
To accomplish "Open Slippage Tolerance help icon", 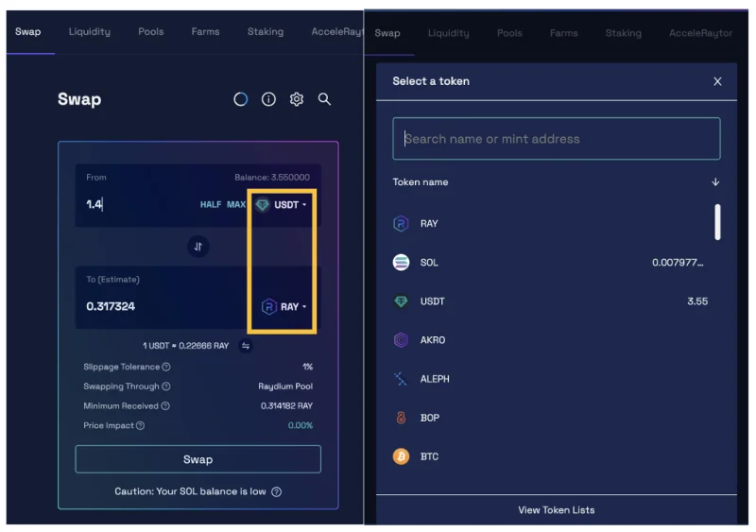I will [166, 367].
